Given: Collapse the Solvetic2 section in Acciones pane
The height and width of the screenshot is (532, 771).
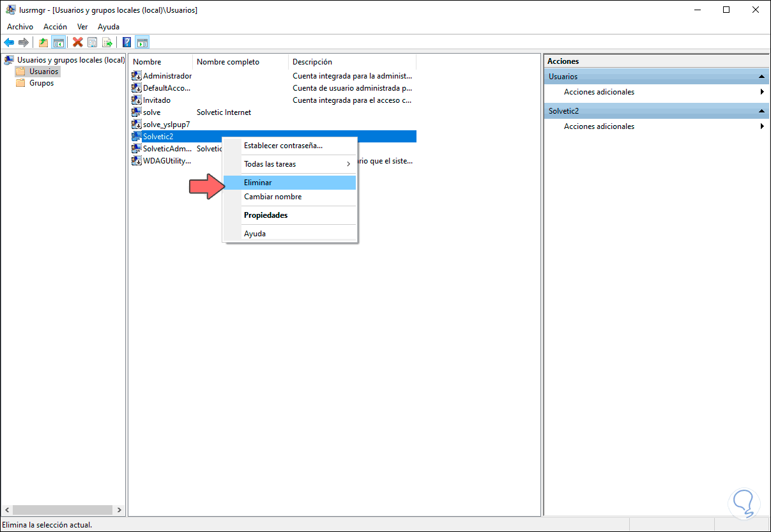Looking at the screenshot, I should tap(761, 111).
